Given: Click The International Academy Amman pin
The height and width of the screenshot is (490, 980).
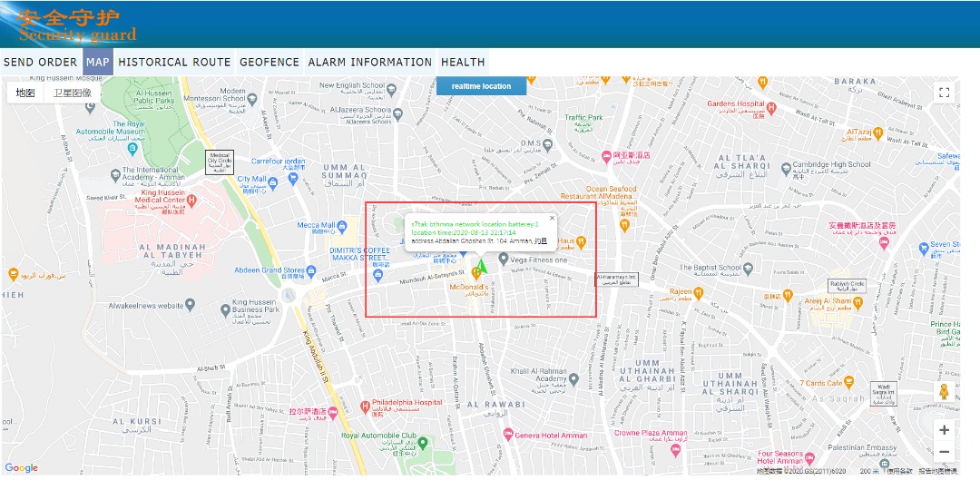Looking at the screenshot, I should coord(115,175).
